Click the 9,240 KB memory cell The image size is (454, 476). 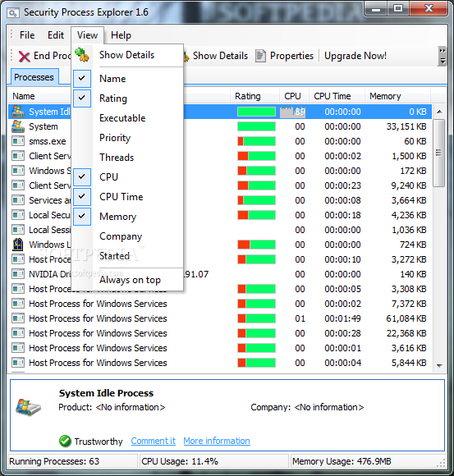pos(409,185)
